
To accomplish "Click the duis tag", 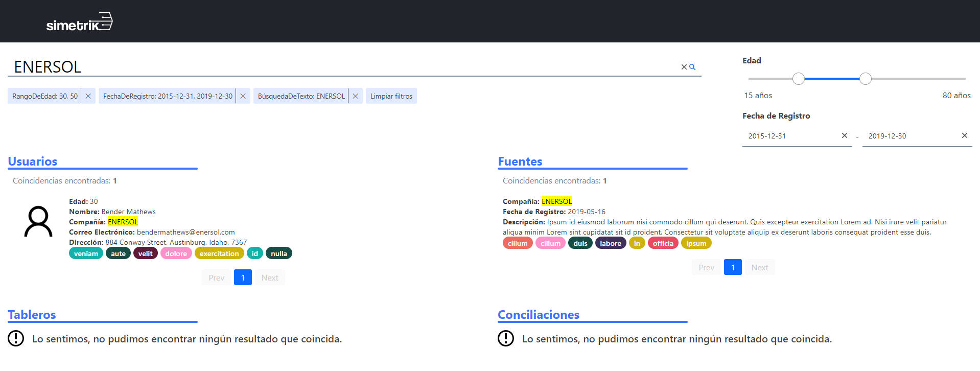I will click(x=580, y=243).
